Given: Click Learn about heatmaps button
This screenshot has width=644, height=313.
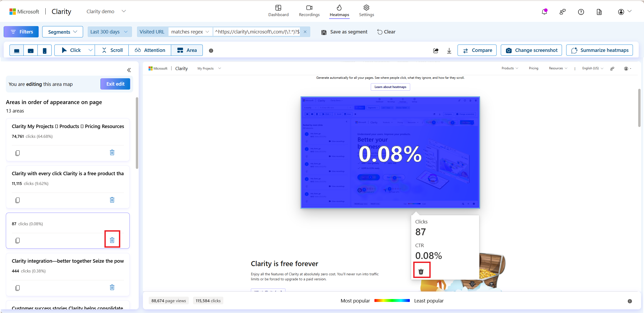Looking at the screenshot, I should (x=390, y=87).
